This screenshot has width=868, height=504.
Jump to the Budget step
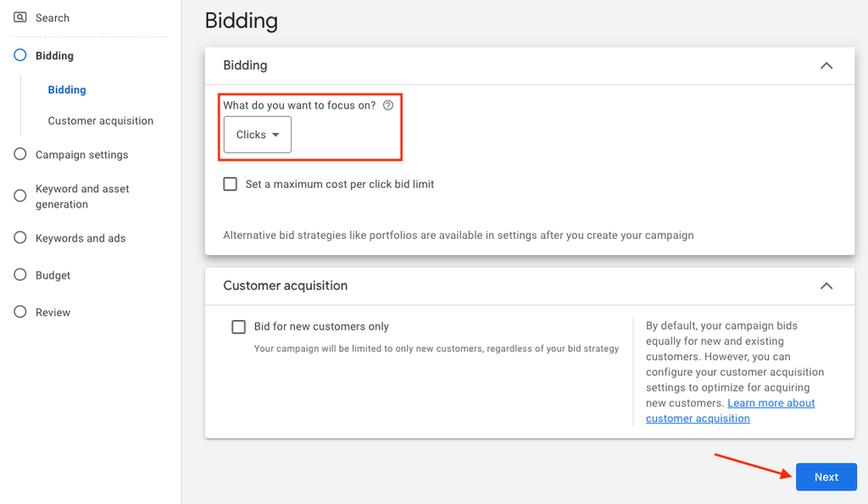point(53,275)
